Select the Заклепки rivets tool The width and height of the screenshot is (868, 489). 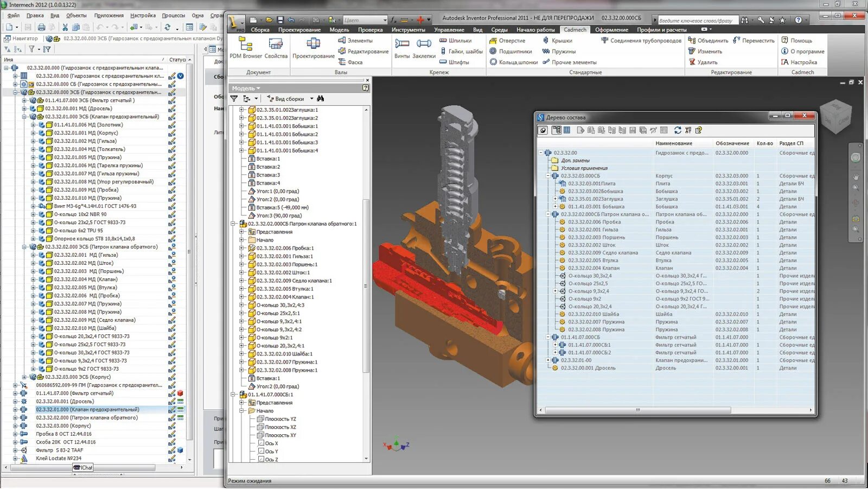tap(424, 48)
